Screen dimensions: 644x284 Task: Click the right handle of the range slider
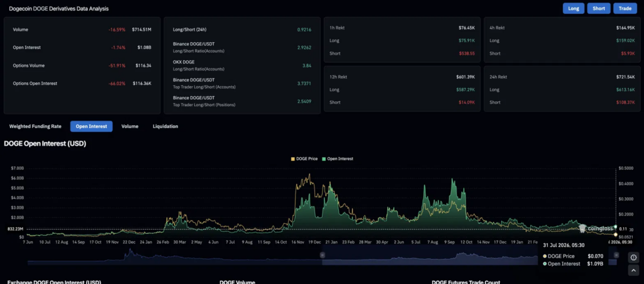[616, 255]
